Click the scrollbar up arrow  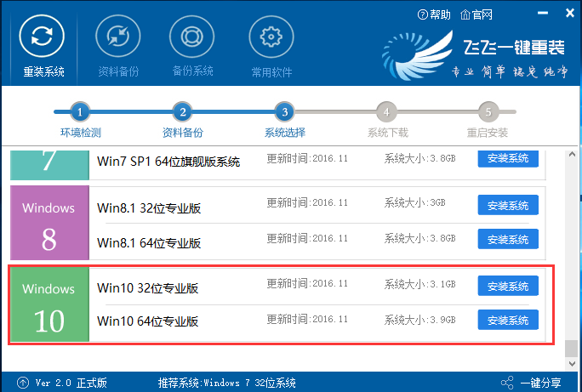coord(571,153)
